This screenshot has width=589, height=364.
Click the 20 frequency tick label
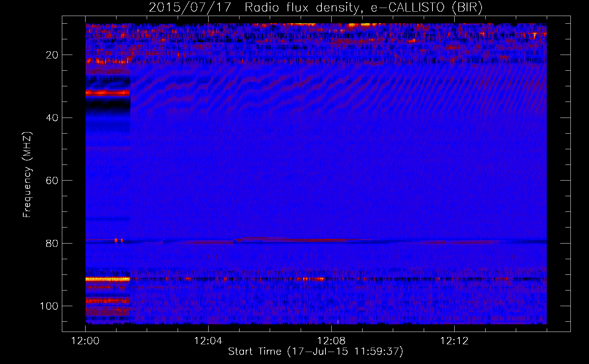pos(52,55)
